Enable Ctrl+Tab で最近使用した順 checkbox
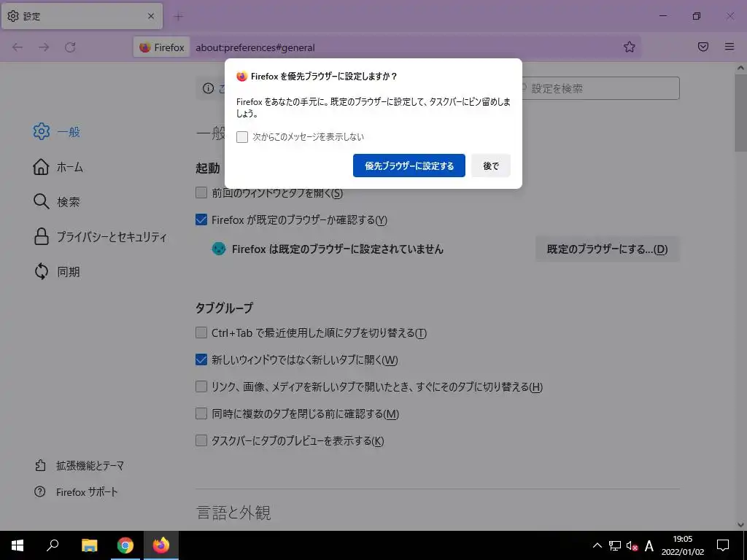This screenshot has width=747, height=560. point(201,332)
